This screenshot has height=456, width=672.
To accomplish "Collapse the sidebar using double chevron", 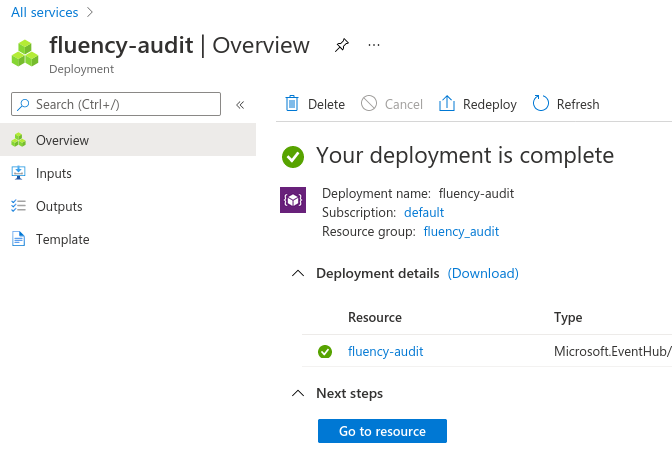I will 240,105.
